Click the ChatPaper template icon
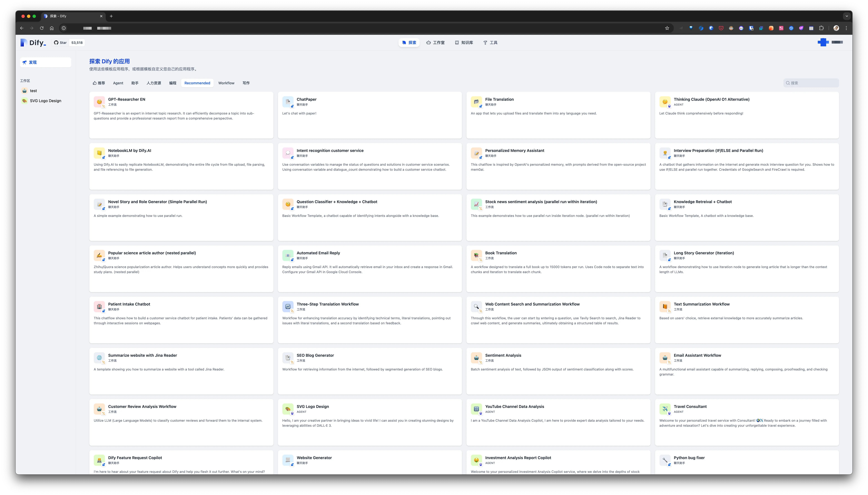The image size is (868, 495). click(x=288, y=102)
